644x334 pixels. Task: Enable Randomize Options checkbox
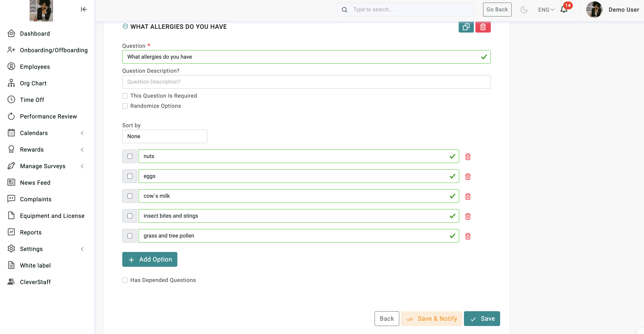(125, 106)
